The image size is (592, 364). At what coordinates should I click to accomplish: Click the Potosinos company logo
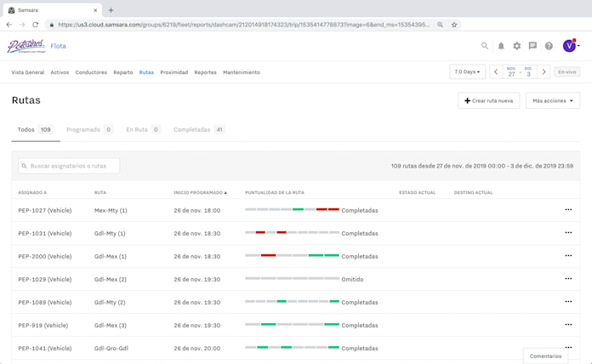click(x=26, y=46)
